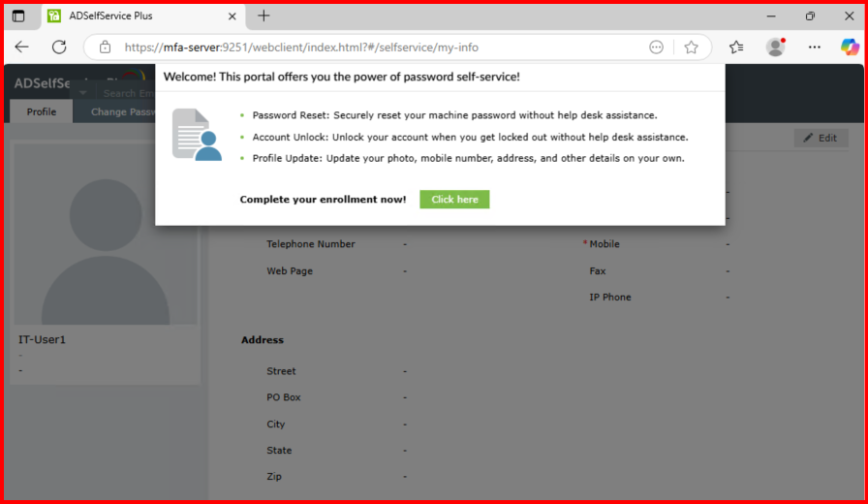Viewport: 868px width, 504px height.
Task: Refresh the ADSelfService Plus page
Action: (59, 47)
